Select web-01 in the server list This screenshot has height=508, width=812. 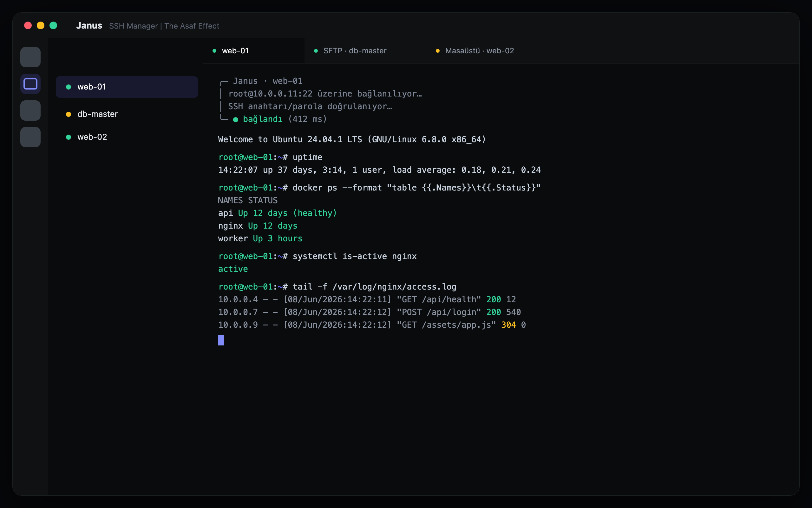coord(127,87)
